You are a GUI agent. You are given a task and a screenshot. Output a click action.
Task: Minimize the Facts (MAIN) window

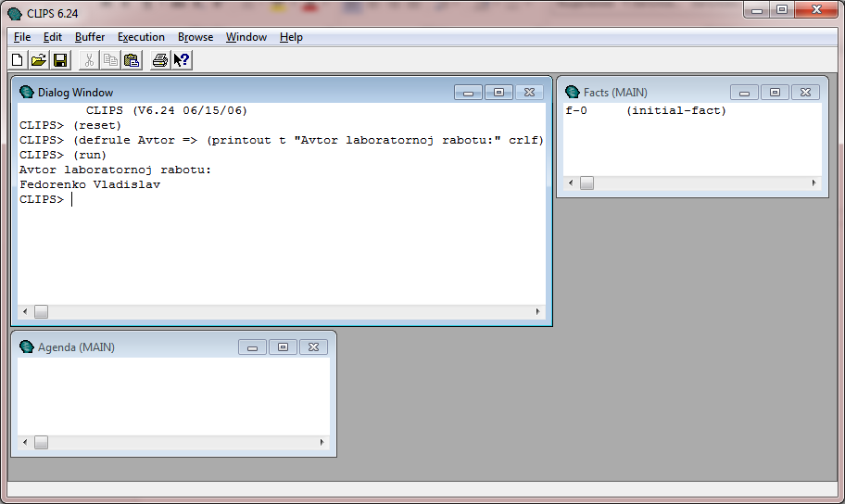(744, 93)
